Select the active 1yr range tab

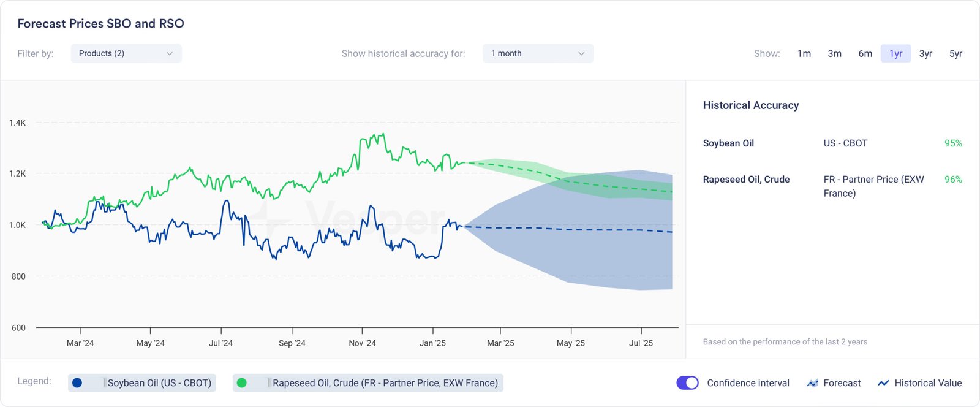(x=895, y=53)
